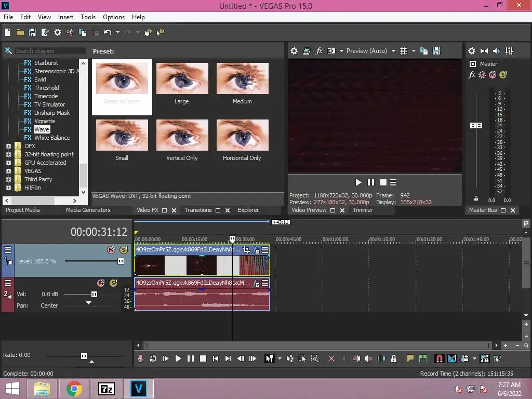
Task: Play from start in timeline transport
Action: point(166,358)
